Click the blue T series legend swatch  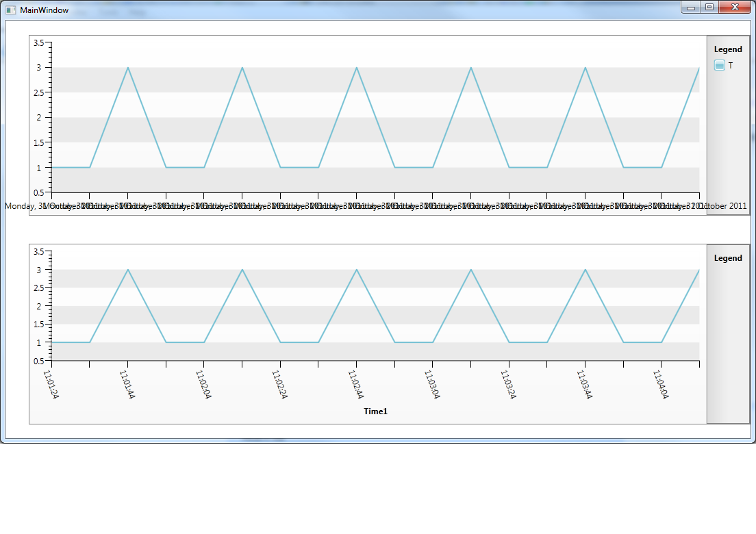(719, 66)
